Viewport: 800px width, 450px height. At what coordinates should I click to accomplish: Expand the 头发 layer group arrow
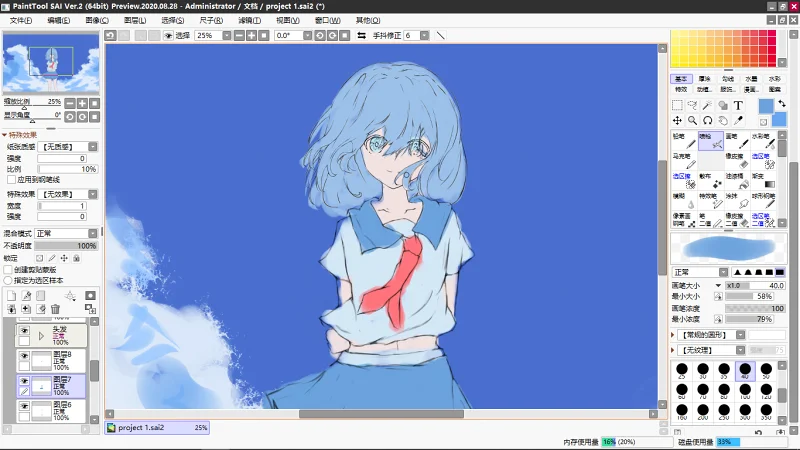[41, 336]
